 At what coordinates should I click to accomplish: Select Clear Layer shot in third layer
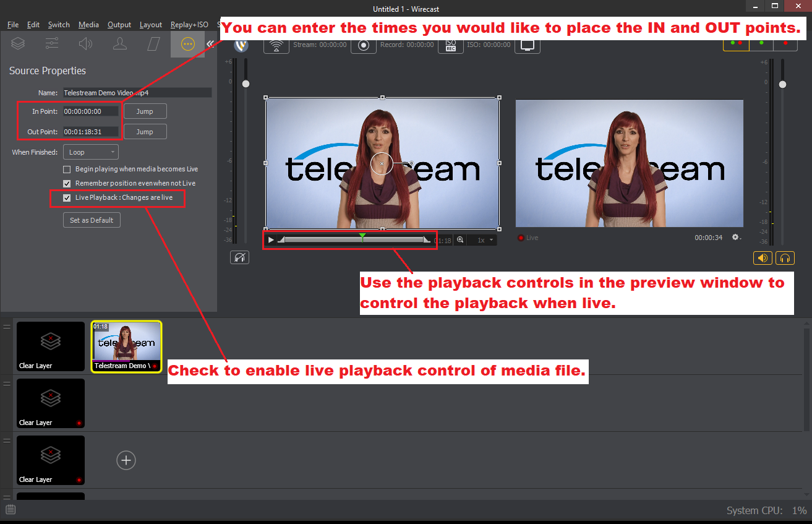click(x=50, y=460)
